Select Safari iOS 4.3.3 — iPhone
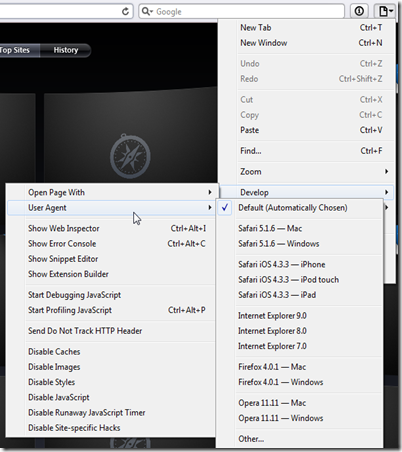 pos(300,264)
